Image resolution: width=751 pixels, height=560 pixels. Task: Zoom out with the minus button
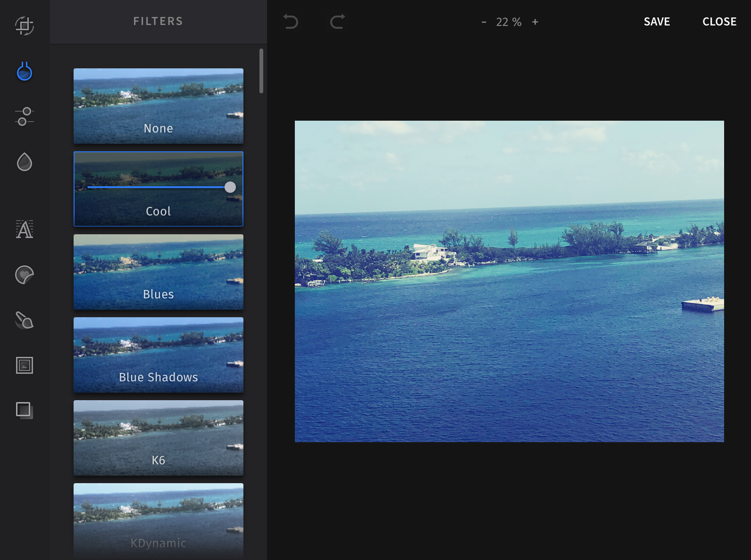484,22
